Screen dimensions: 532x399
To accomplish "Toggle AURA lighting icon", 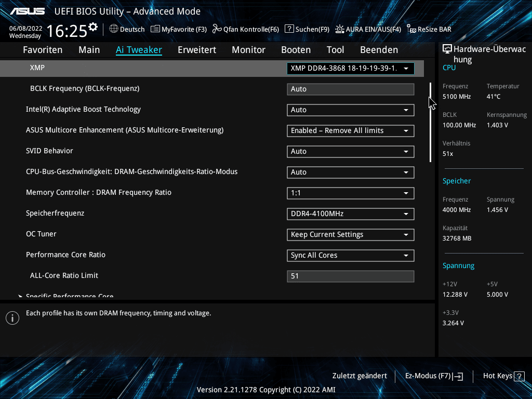I will click(340, 29).
